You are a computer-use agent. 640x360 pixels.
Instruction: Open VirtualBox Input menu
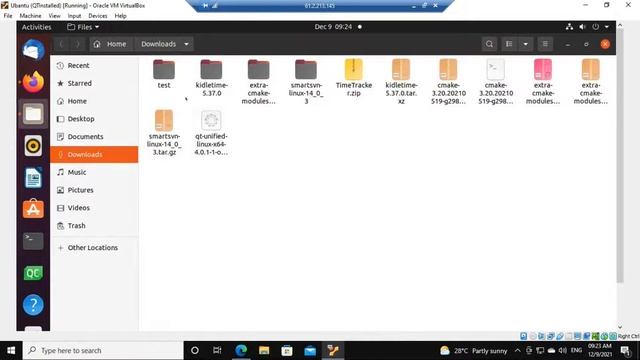74,16
